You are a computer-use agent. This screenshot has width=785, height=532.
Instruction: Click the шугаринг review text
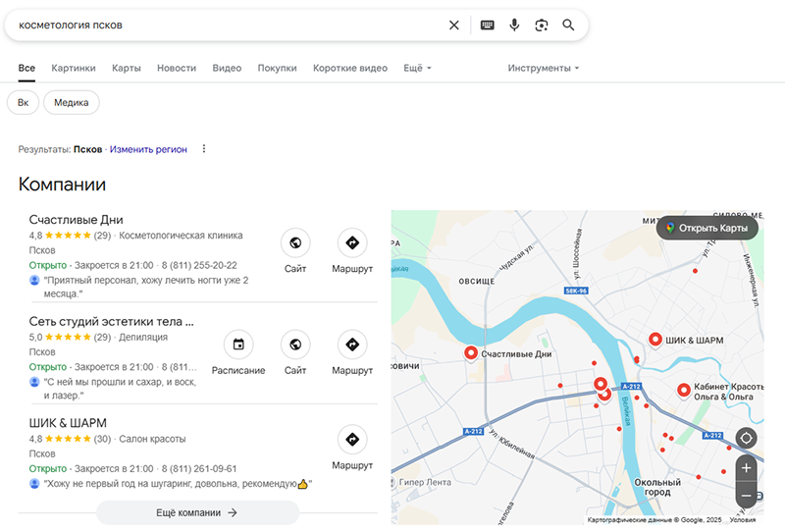pyautogui.click(x=178, y=483)
